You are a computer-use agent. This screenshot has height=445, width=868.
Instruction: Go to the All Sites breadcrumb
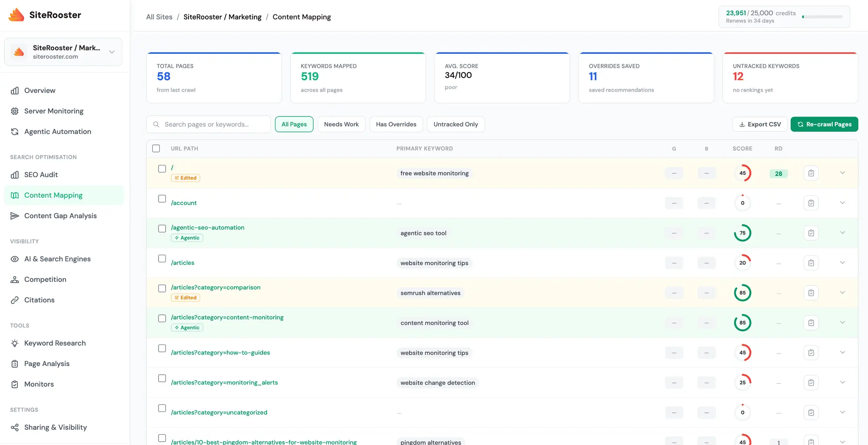159,17
